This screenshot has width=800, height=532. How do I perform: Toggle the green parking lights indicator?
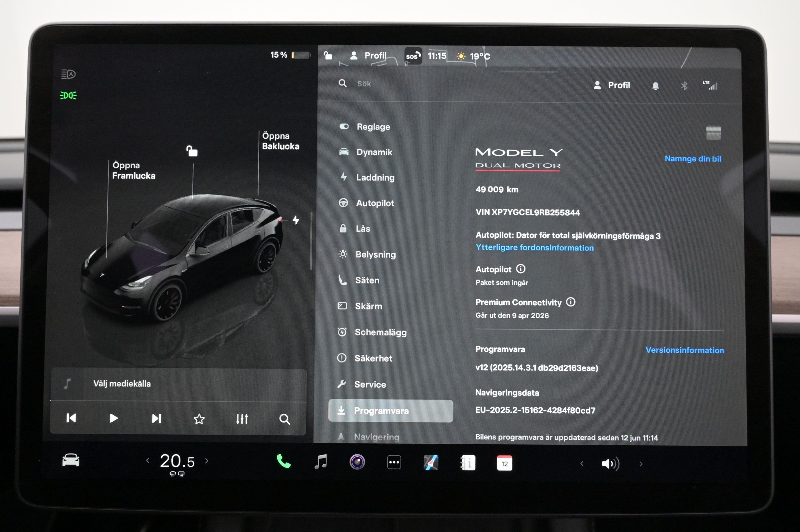pyautogui.click(x=68, y=95)
